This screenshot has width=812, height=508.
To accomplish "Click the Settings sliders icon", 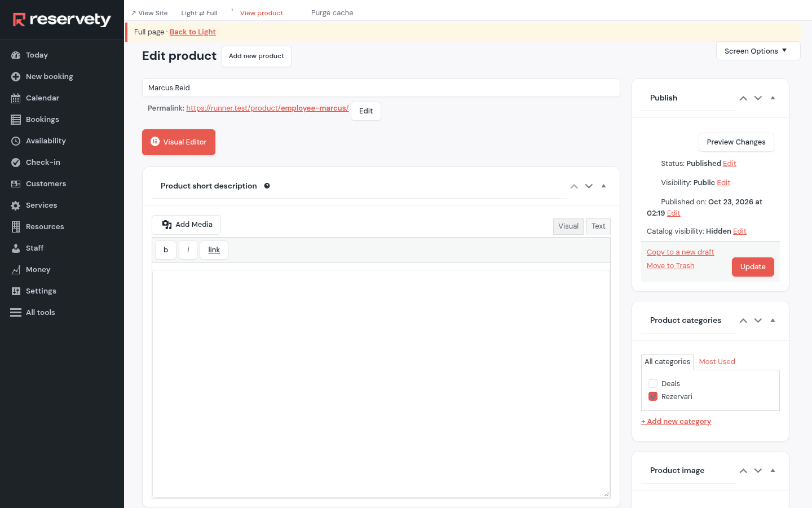I will (x=16, y=291).
